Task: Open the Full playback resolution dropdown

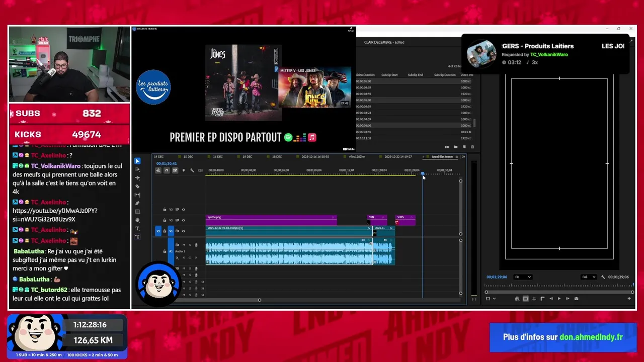Action: point(588,277)
